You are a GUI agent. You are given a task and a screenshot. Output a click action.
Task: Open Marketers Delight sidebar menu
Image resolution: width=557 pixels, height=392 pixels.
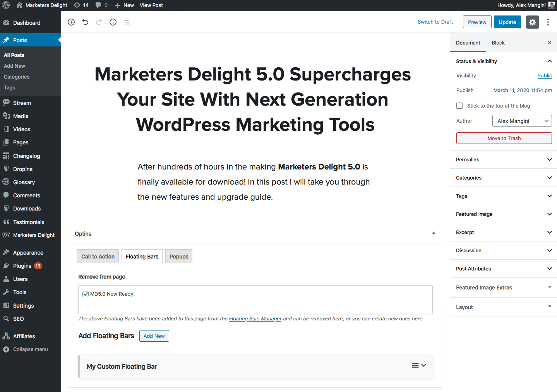(x=31, y=235)
